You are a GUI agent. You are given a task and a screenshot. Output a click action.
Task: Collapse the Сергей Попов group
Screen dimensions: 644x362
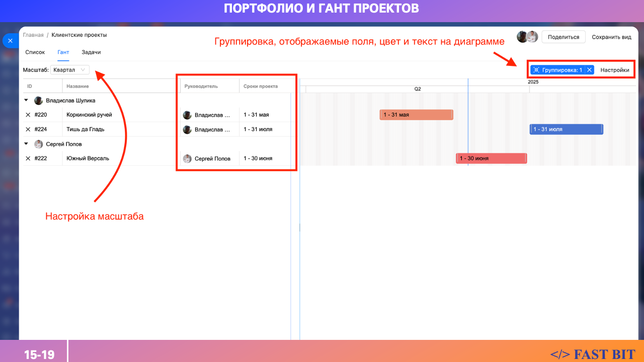(26, 144)
